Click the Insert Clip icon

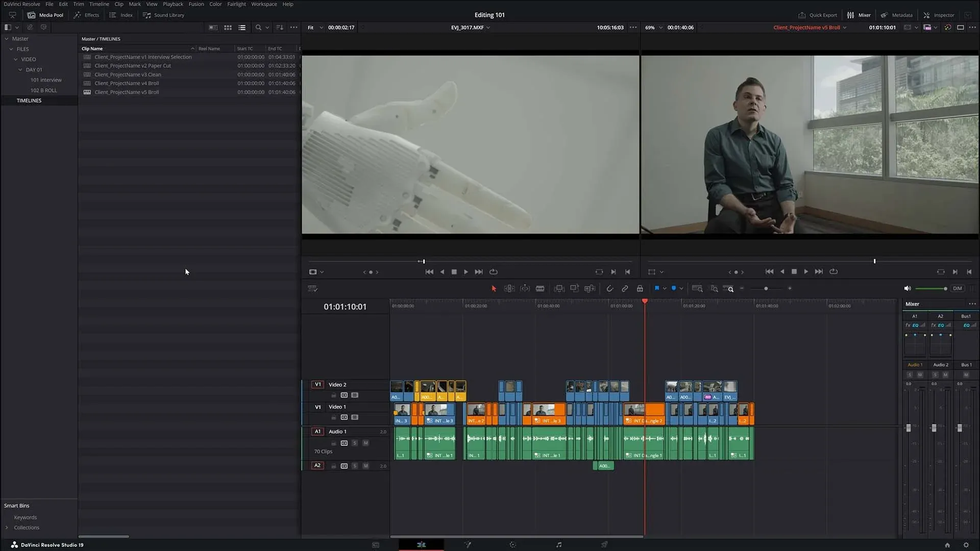point(559,289)
